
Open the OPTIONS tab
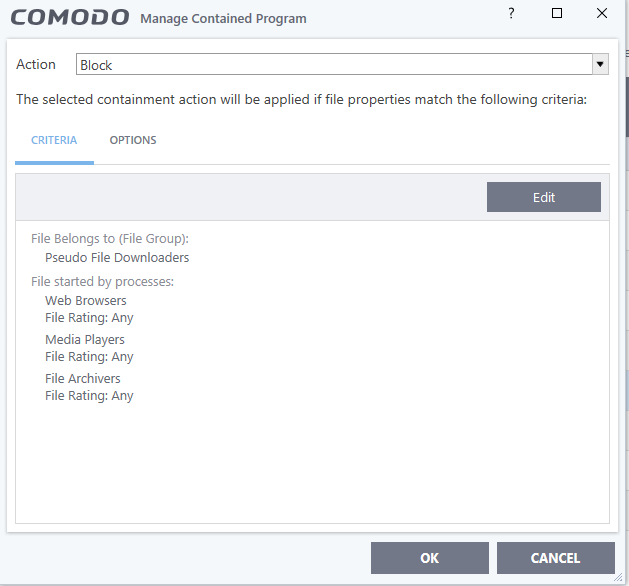click(133, 140)
